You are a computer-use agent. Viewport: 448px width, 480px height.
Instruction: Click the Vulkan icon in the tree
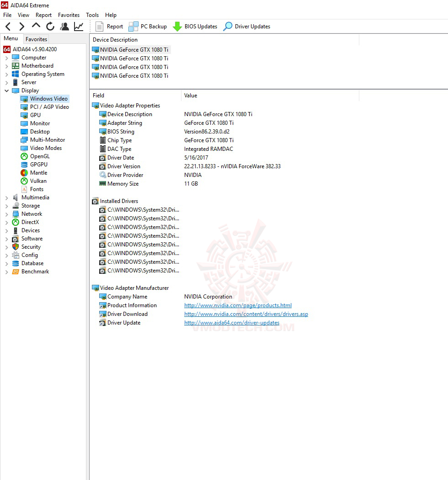click(x=24, y=181)
